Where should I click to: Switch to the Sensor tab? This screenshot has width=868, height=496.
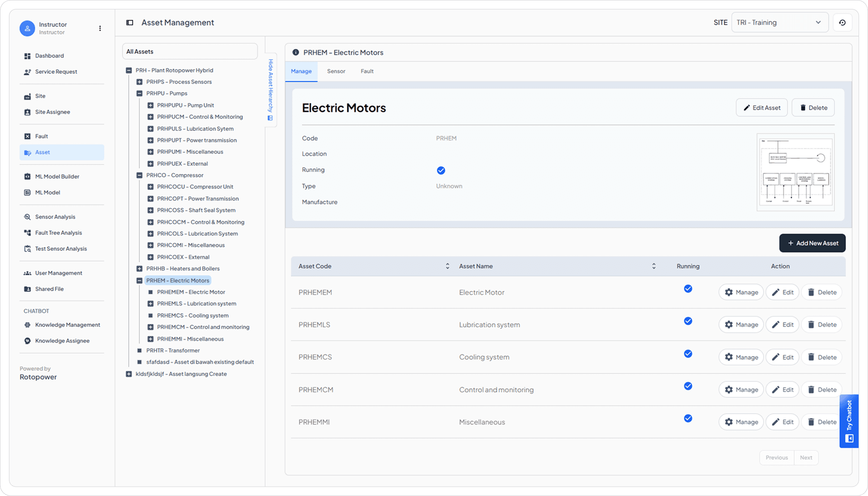336,71
